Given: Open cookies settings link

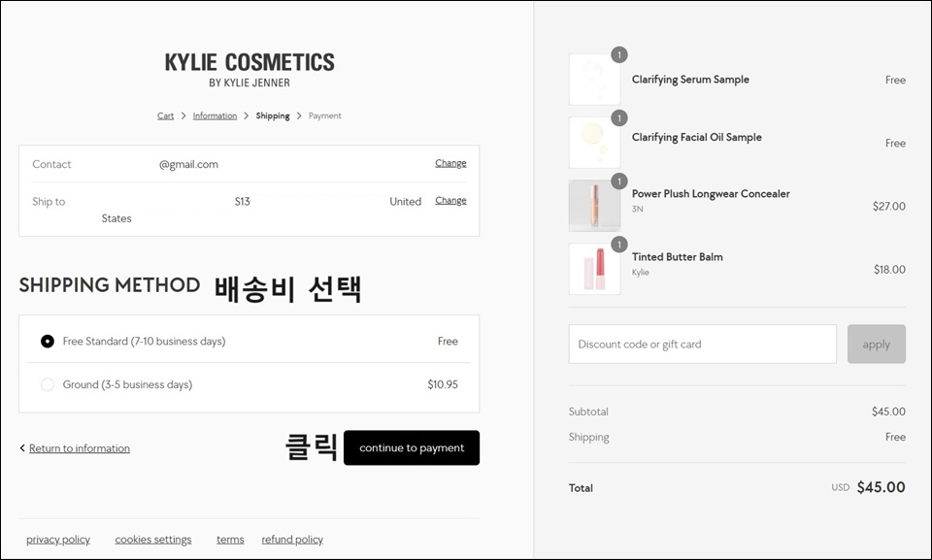Looking at the screenshot, I should [x=153, y=540].
